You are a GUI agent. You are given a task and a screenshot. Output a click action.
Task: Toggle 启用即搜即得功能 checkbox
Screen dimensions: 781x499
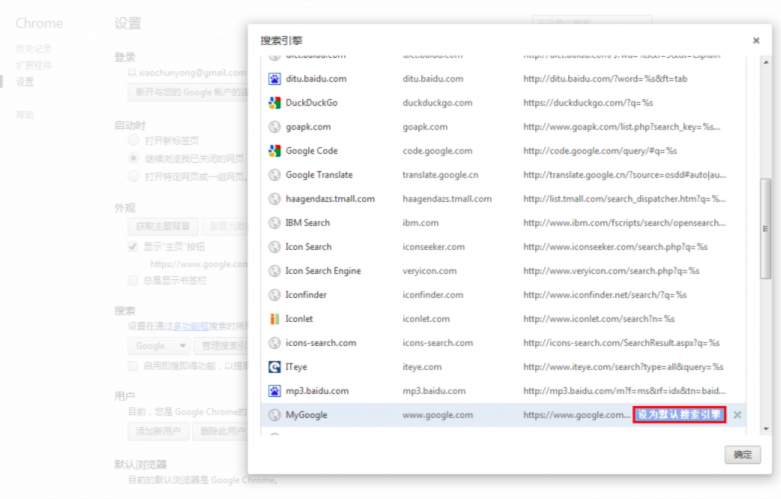click(132, 366)
